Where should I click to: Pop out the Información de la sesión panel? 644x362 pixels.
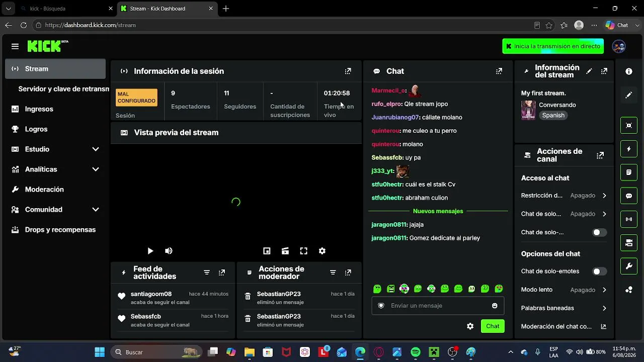pyautogui.click(x=348, y=71)
